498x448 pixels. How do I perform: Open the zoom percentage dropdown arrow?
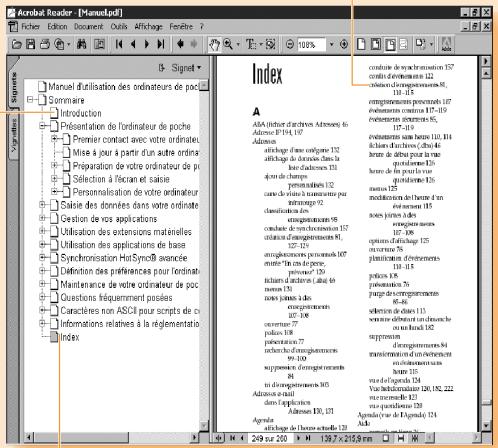pyautogui.click(x=331, y=44)
